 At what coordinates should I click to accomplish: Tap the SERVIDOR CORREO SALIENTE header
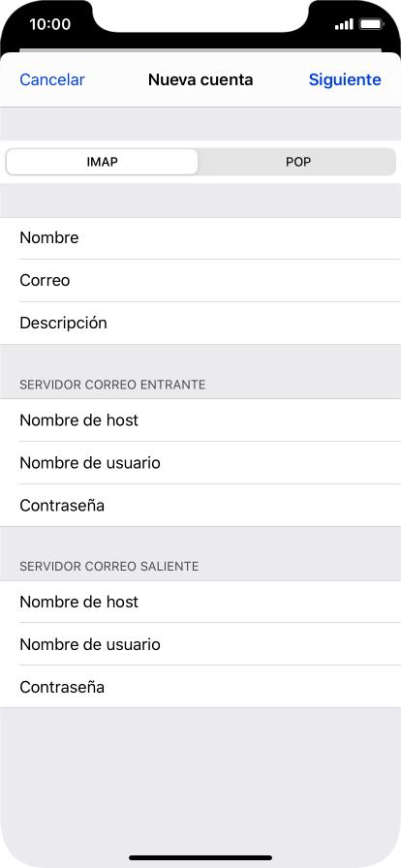tap(109, 567)
